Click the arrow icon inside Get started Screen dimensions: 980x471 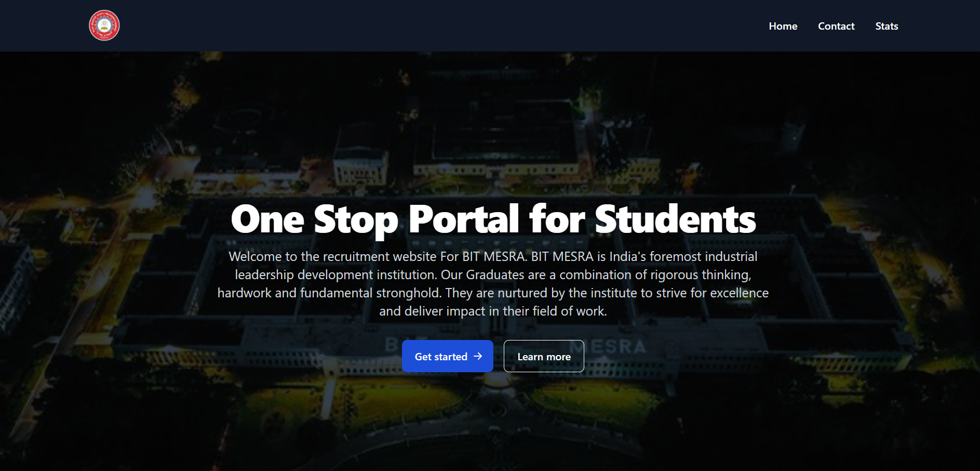click(479, 357)
